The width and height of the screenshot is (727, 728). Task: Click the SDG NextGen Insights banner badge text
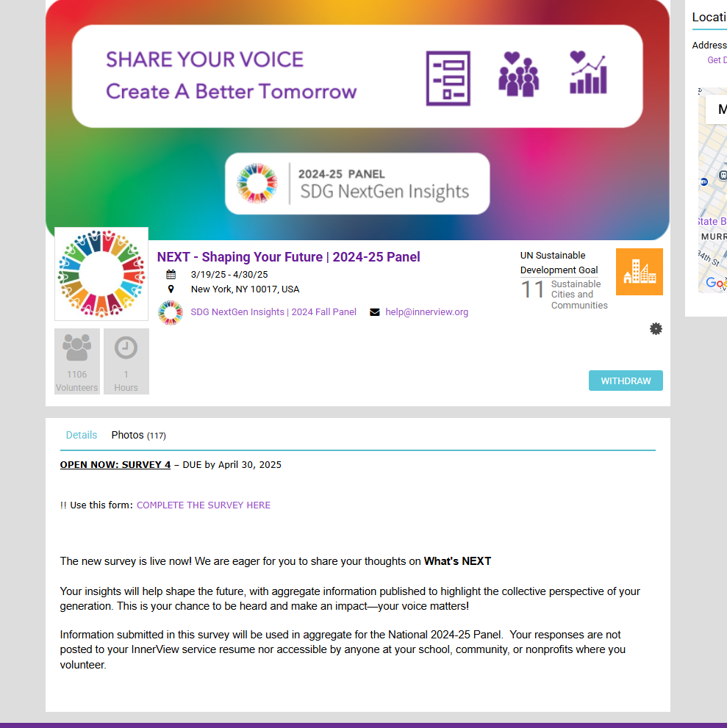[x=384, y=191]
